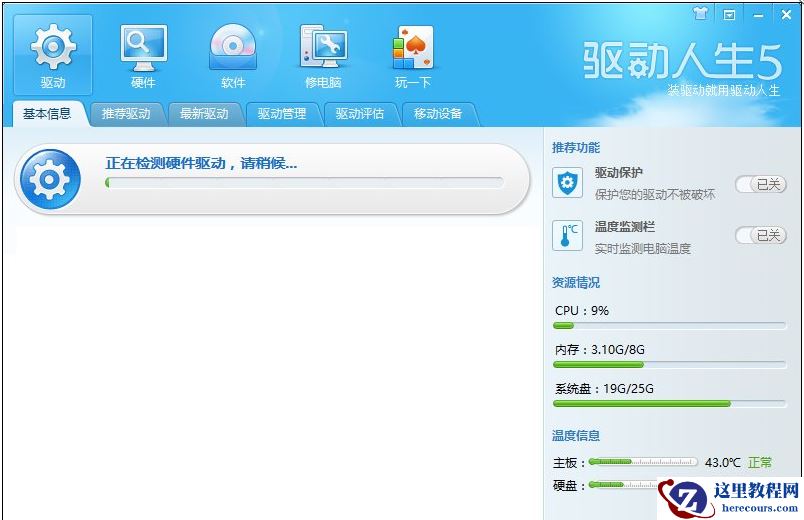The height and width of the screenshot is (520, 804).
Task: Click the green 正常 status label
Action: tap(760, 463)
